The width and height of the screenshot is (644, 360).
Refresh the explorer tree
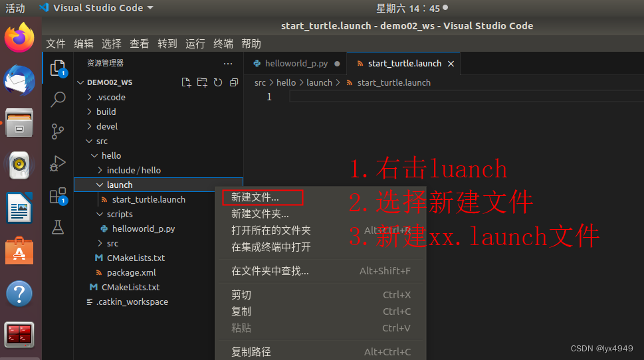pyautogui.click(x=218, y=82)
